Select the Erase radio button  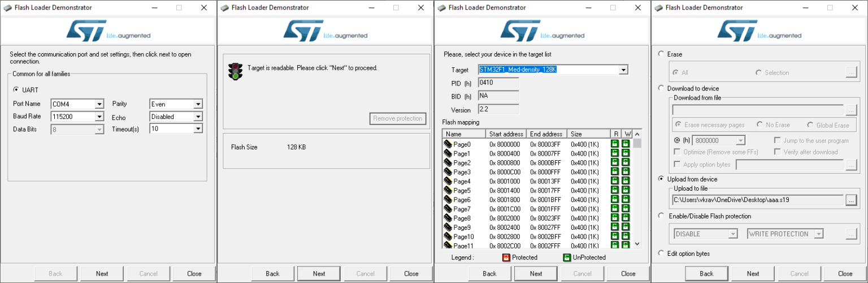pos(661,54)
